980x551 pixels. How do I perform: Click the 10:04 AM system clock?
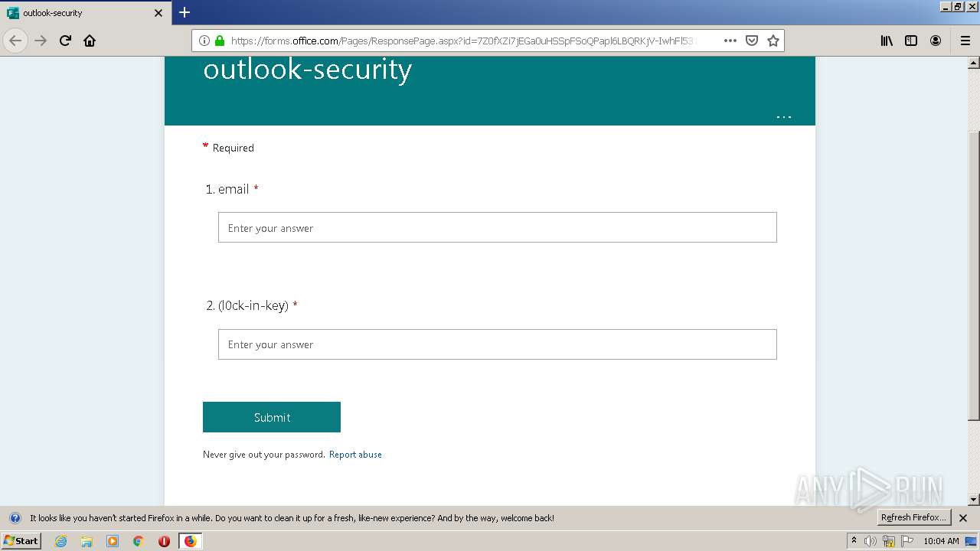pos(941,541)
